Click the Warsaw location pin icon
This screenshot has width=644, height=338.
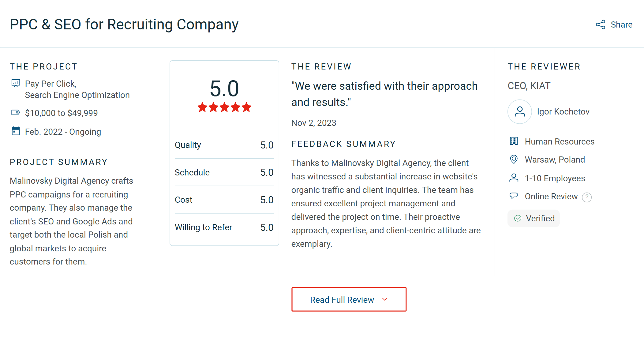(x=514, y=159)
